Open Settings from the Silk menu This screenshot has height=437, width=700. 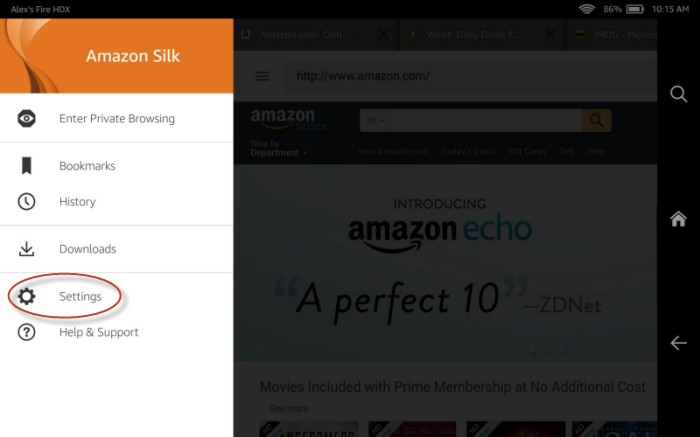tap(80, 296)
